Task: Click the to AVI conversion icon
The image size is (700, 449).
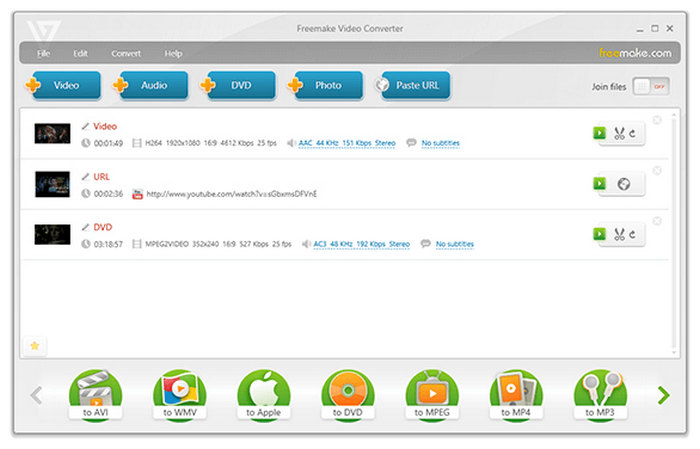Action: point(95,394)
